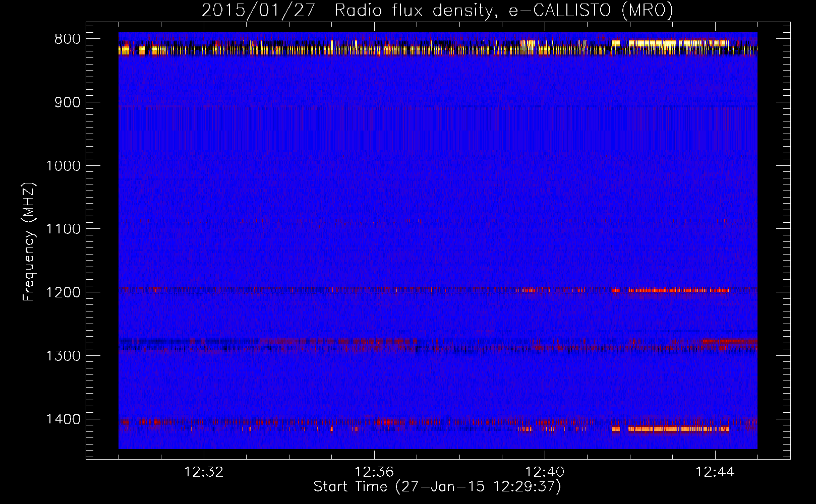Click the 900 frequency tick label

67,102
